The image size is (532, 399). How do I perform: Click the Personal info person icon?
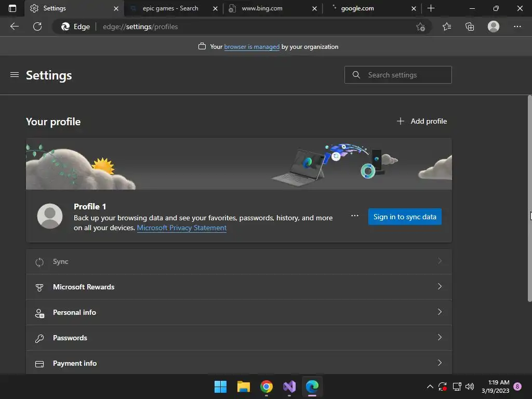pos(39,313)
